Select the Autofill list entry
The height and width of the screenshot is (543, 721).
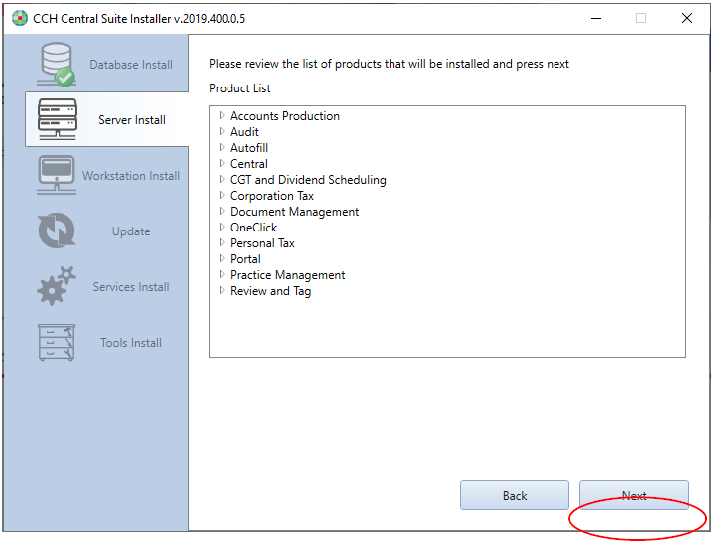[x=249, y=148]
